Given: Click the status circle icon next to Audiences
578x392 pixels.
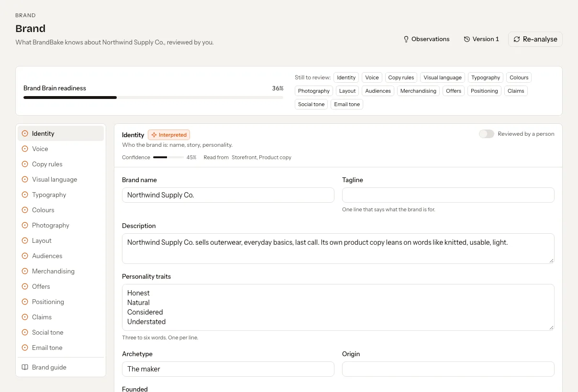Looking at the screenshot, I should [25, 256].
